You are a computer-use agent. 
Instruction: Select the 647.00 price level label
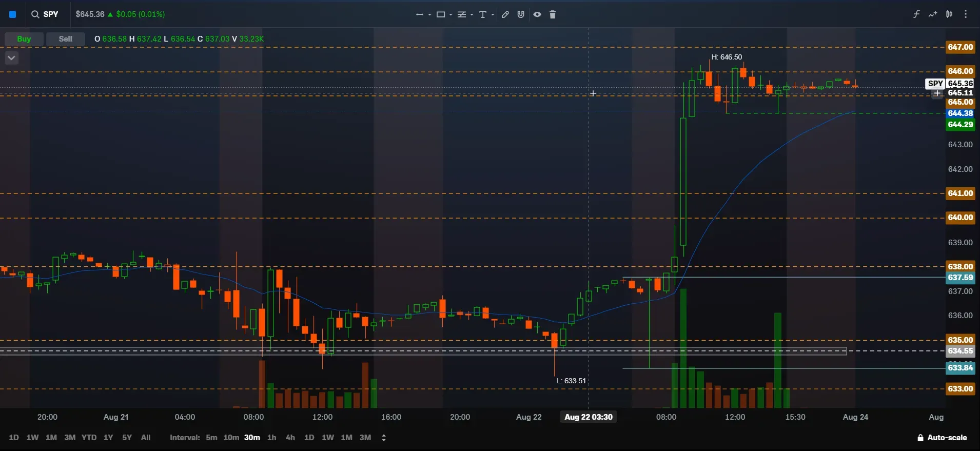[x=961, y=47]
